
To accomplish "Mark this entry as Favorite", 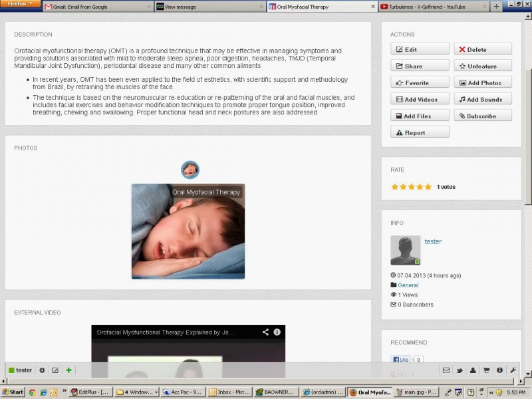I will 420,82.
